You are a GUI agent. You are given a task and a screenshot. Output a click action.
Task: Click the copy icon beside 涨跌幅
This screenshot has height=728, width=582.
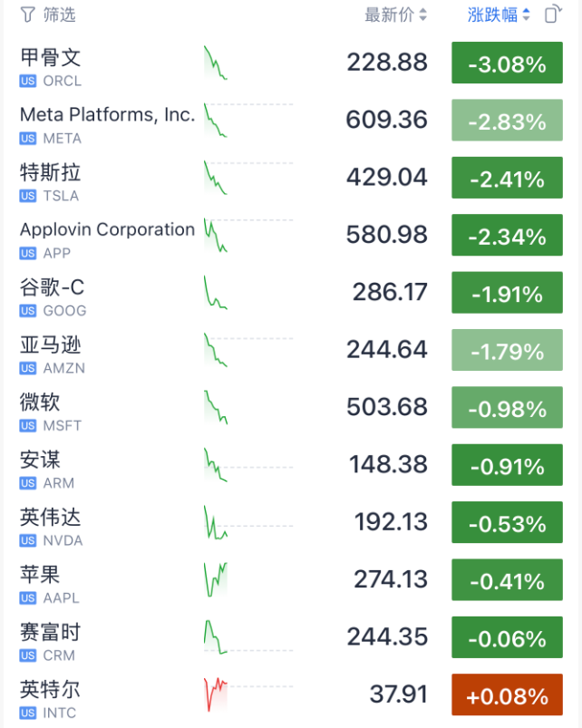(552, 15)
